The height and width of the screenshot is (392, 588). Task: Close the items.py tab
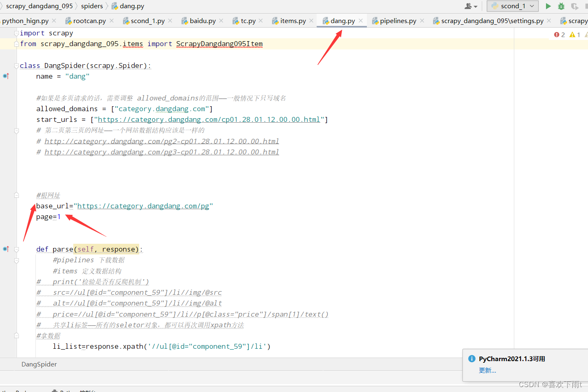tap(311, 21)
